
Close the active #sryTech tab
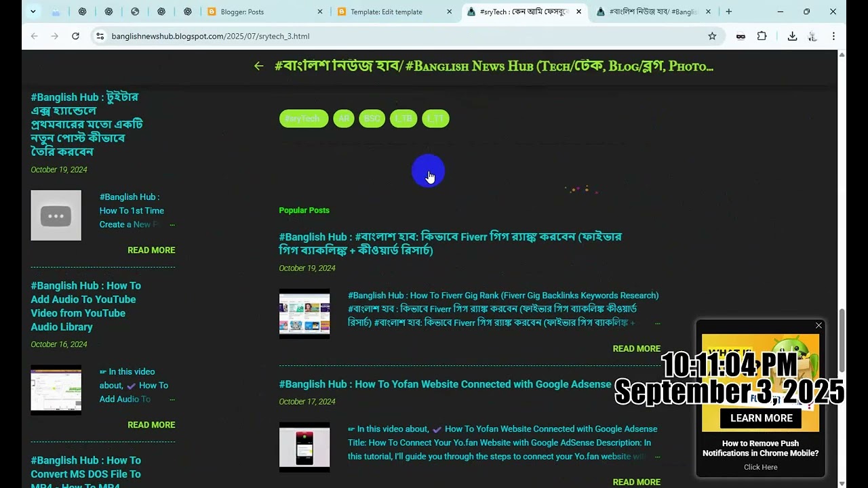pyautogui.click(x=578, y=12)
